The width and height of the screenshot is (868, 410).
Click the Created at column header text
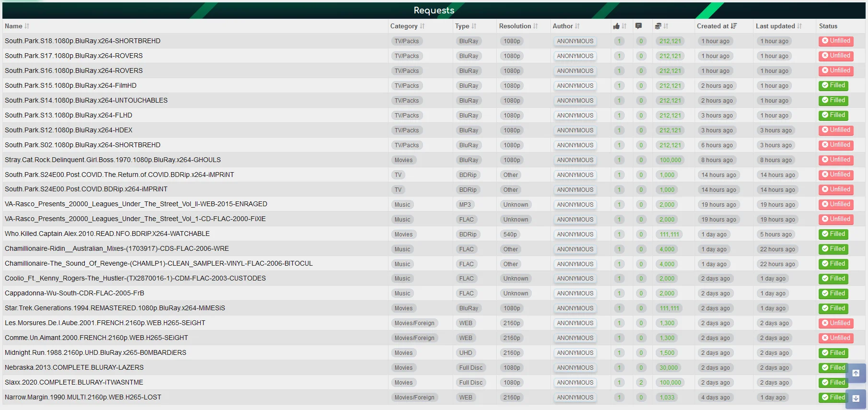713,26
